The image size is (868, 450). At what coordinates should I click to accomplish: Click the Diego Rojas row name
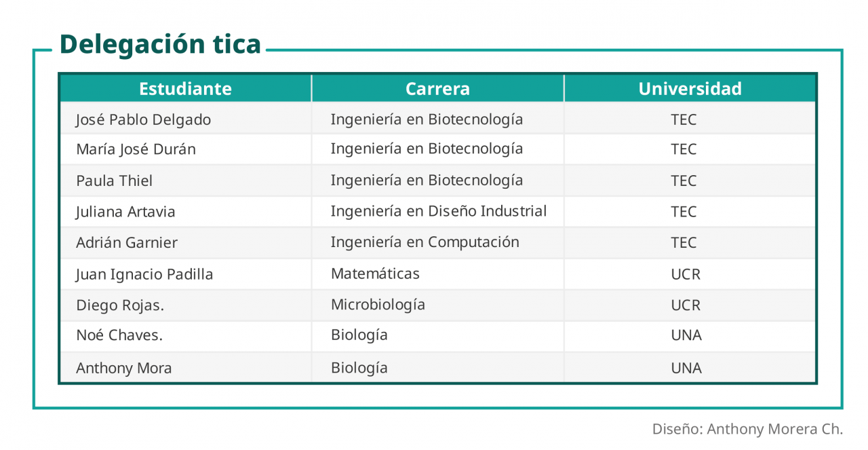click(120, 305)
